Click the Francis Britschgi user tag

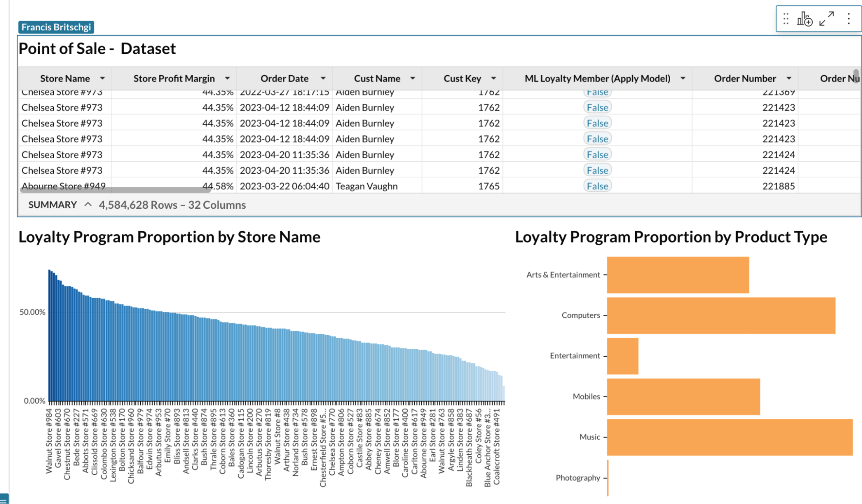56,27
